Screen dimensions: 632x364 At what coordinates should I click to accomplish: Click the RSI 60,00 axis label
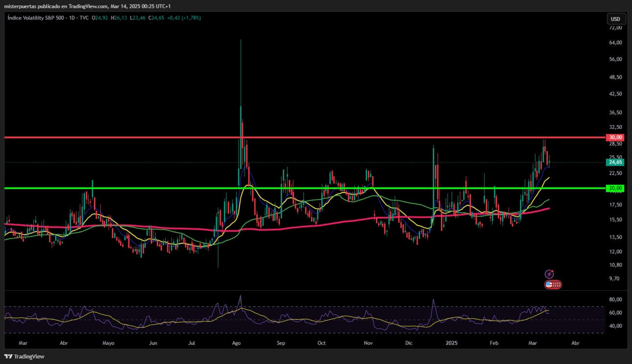[615, 313]
